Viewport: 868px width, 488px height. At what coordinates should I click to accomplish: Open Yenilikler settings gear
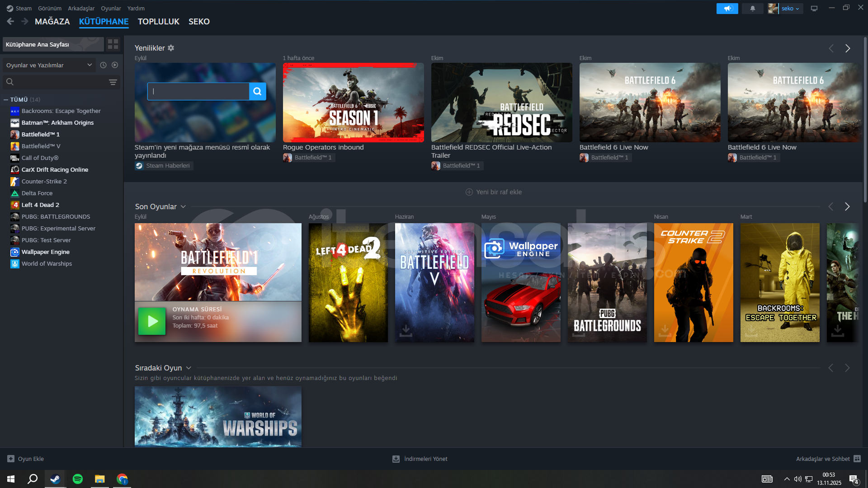pyautogui.click(x=171, y=48)
